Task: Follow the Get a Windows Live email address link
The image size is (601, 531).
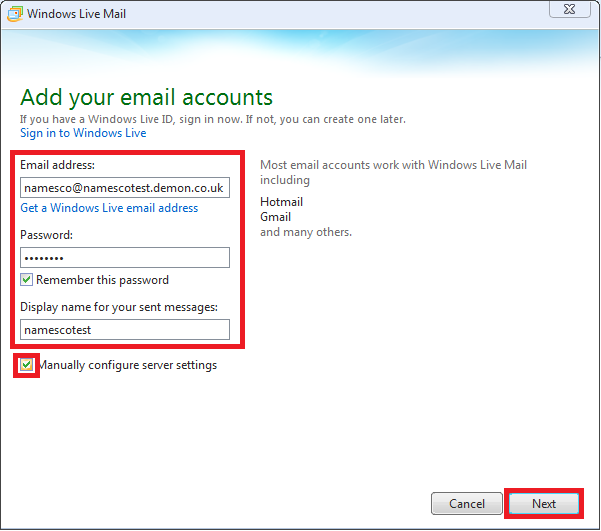Action: tap(109, 208)
